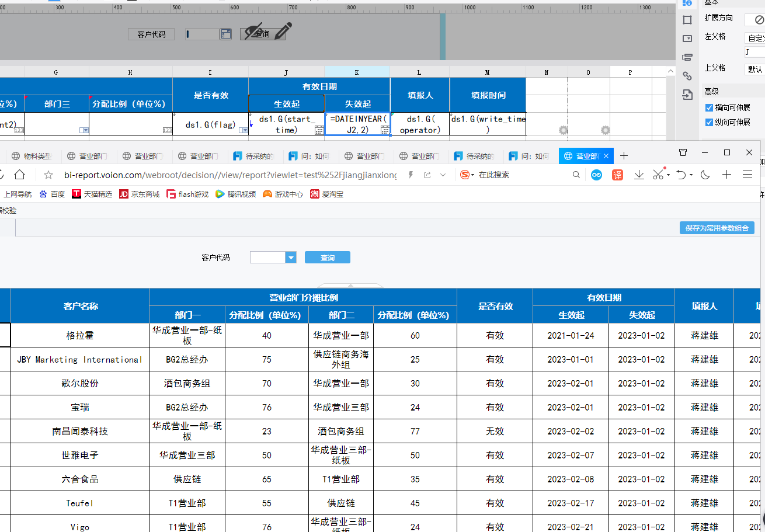Screen dimensions: 765x532
Task: Open 游戏中心 bookmark
Action: click(x=283, y=194)
